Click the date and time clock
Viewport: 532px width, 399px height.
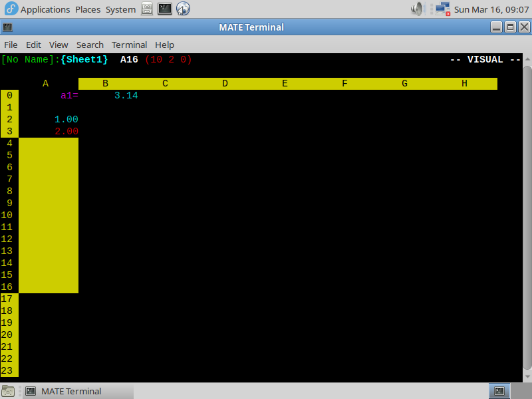(x=491, y=9)
